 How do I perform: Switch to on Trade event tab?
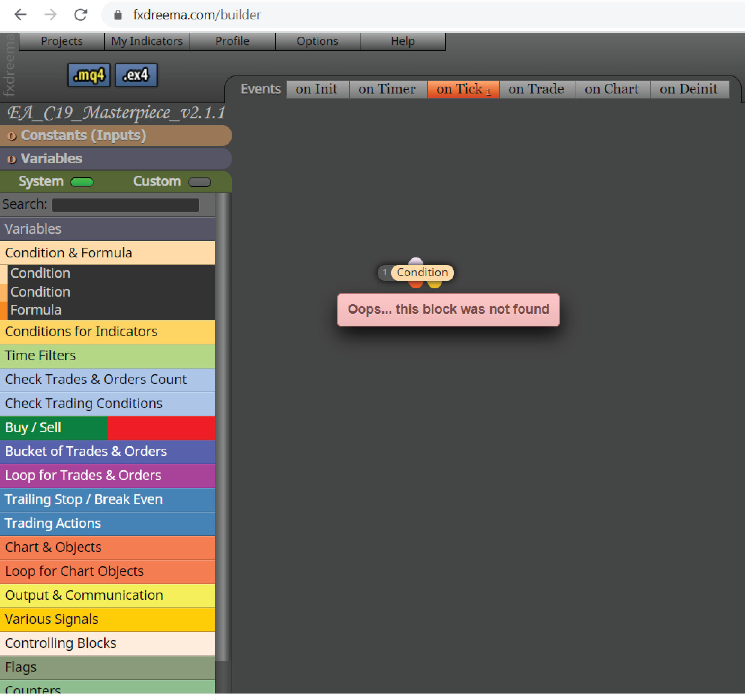537,89
